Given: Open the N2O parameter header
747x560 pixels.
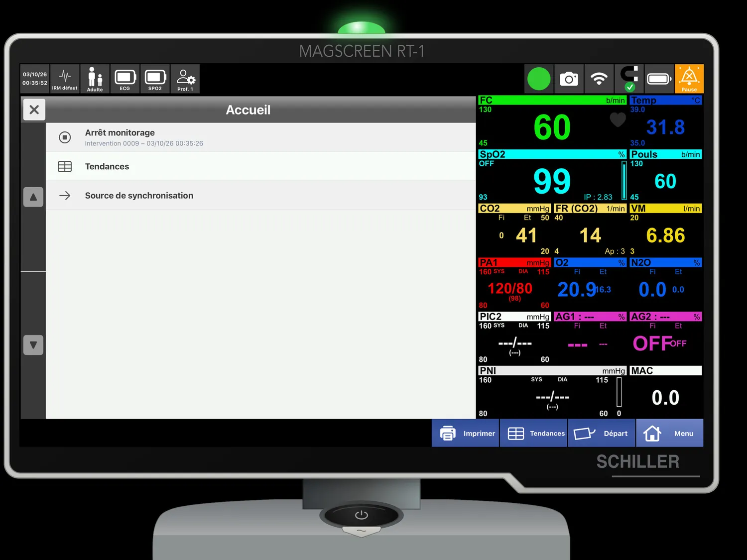Looking at the screenshot, I should [666, 262].
